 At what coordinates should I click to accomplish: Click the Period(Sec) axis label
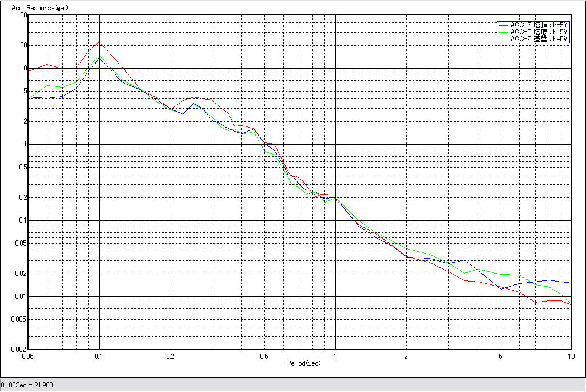click(304, 363)
